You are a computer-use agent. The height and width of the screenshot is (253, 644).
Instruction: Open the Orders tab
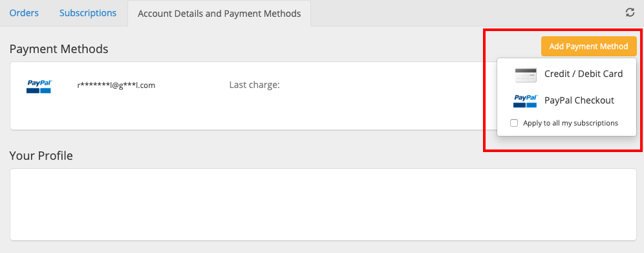24,13
